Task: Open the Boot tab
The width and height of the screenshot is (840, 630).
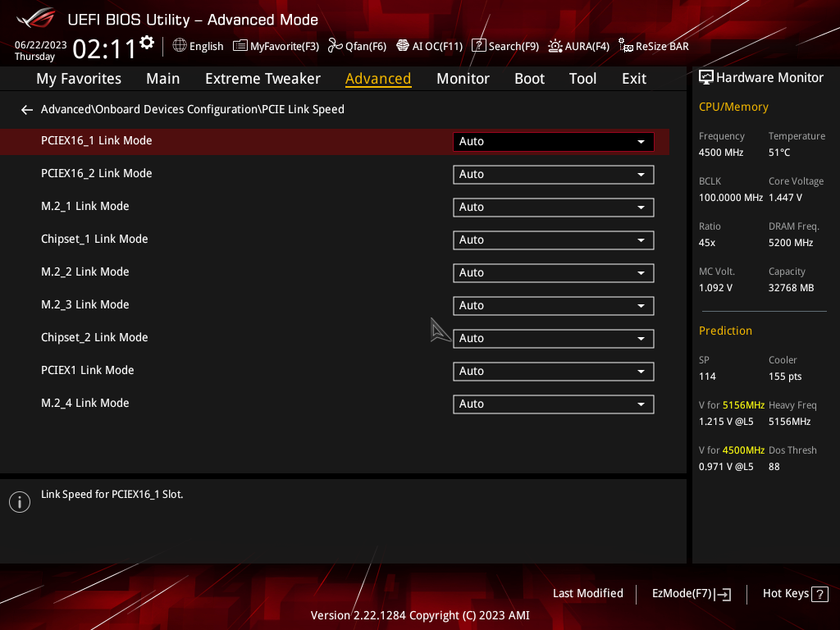Action: pyautogui.click(x=529, y=79)
